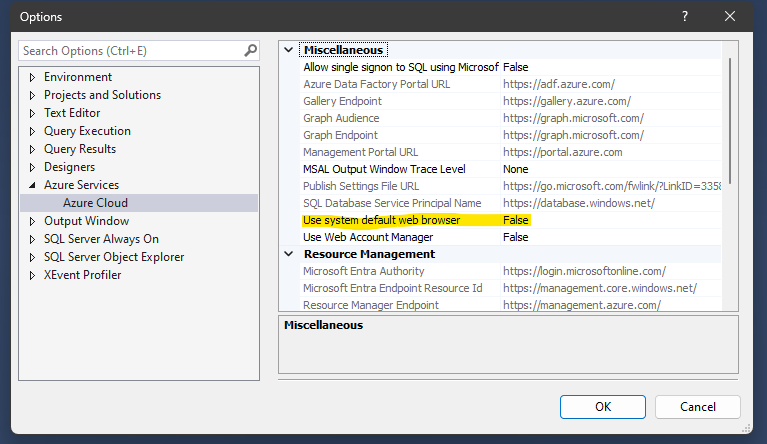This screenshot has height=444, width=767.
Task: Select Publish Settings File URL property
Action: click(x=361, y=186)
